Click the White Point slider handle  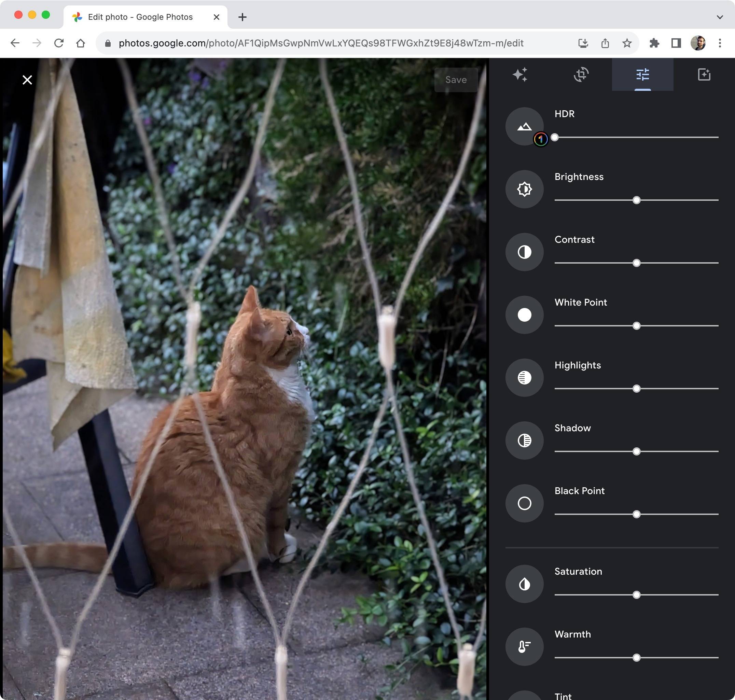(636, 326)
